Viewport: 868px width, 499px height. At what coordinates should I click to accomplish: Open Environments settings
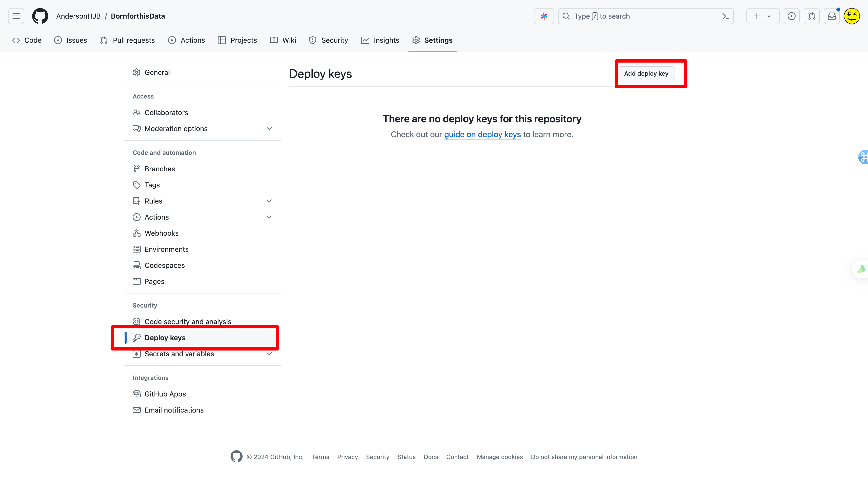(203, 249)
